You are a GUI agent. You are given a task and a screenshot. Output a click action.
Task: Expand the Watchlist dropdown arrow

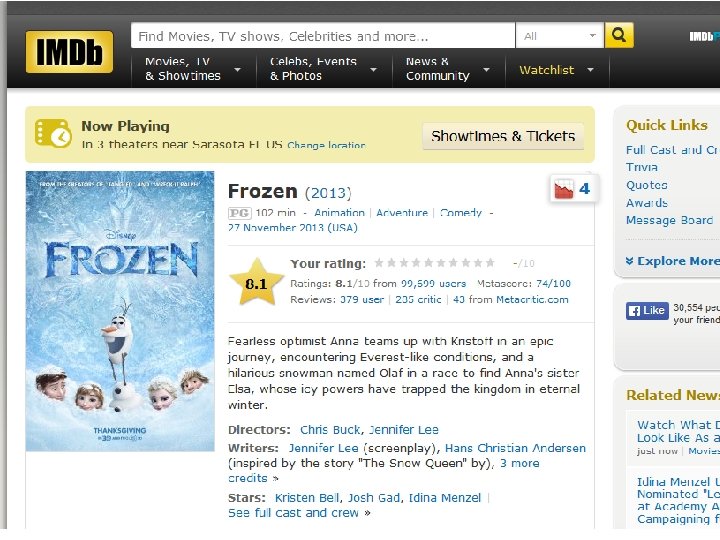pos(591,70)
